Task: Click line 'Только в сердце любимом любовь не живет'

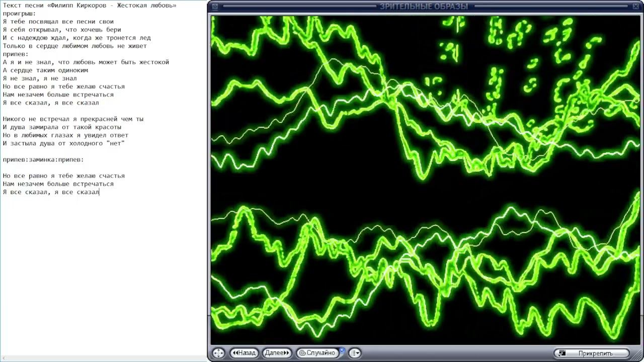Action: (x=74, y=46)
